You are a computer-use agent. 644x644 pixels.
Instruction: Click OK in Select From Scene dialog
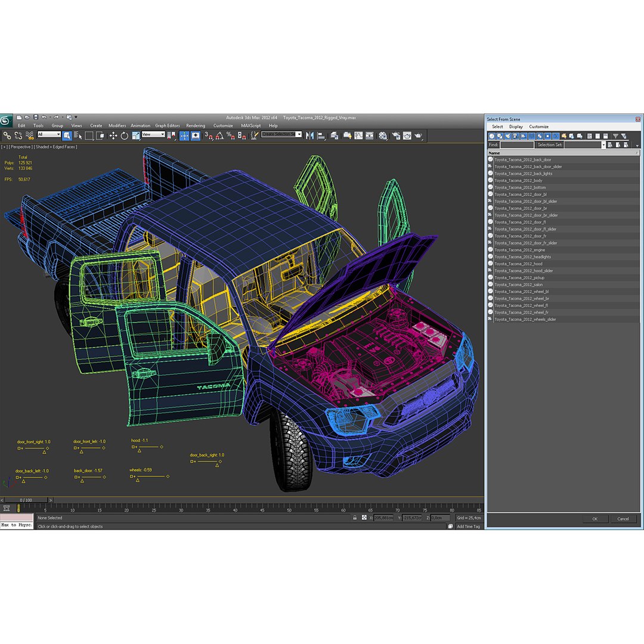click(x=595, y=519)
